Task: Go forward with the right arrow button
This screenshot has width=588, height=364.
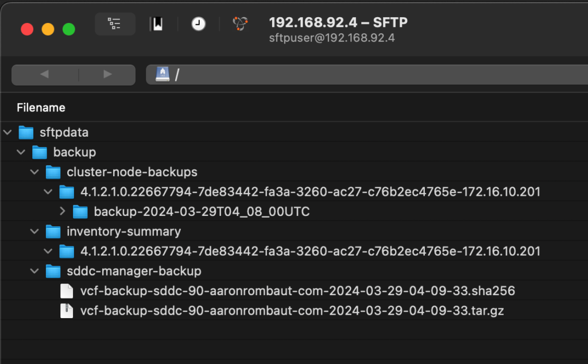Action: (x=107, y=75)
